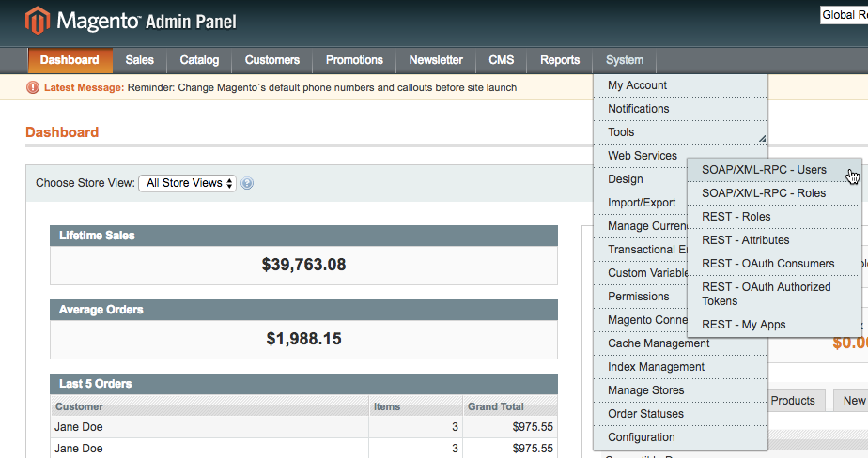
Task: Click the Latest Message warning icon
Action: tap(33, 87)
